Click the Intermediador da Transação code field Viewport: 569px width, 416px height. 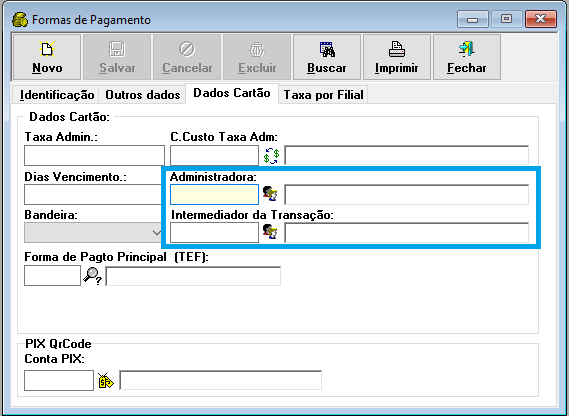click(214, 232)
